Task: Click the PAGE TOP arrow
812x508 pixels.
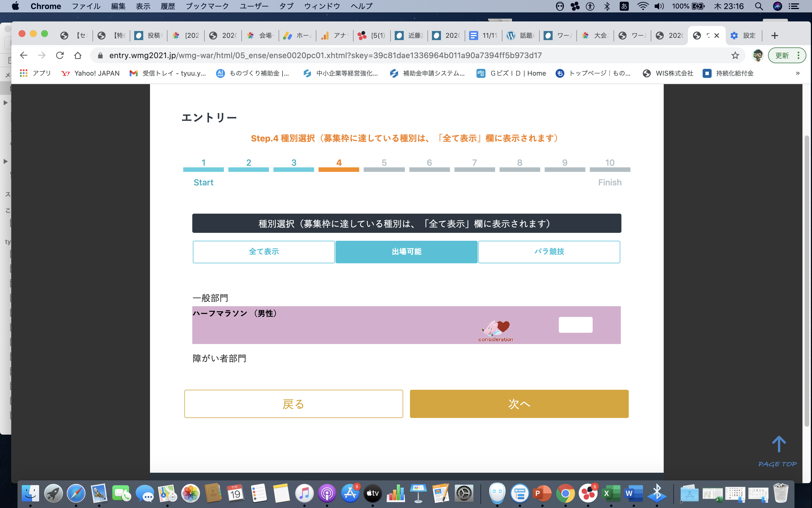Action: (778, 451)
